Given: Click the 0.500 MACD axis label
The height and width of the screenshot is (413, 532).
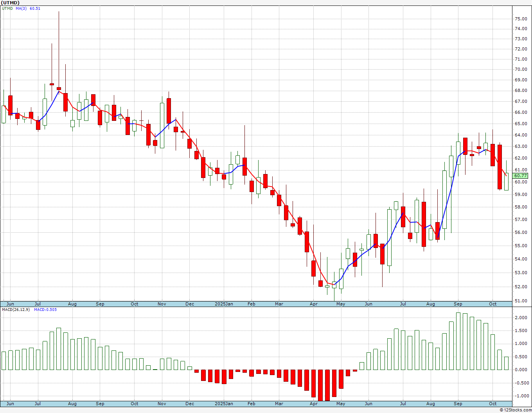Looking at the screenshot, I should [x=521, y=357].
